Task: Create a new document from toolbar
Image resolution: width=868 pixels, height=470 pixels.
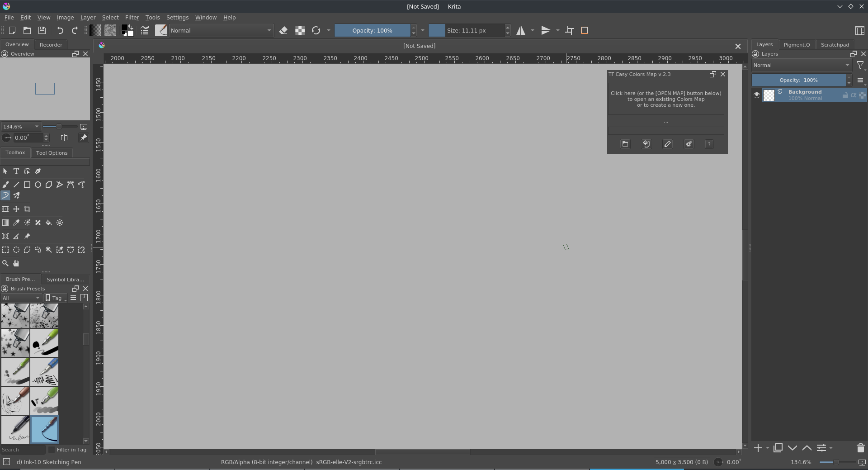Action: point(12,30)
